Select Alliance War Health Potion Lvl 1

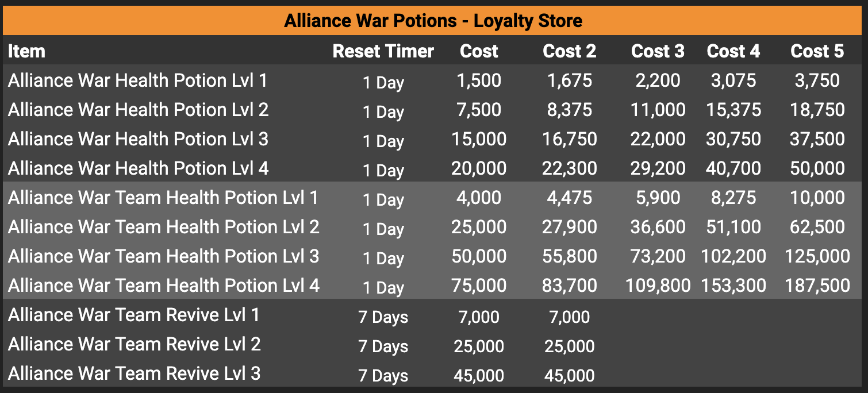pyautogui.click(x=137, y=80)
